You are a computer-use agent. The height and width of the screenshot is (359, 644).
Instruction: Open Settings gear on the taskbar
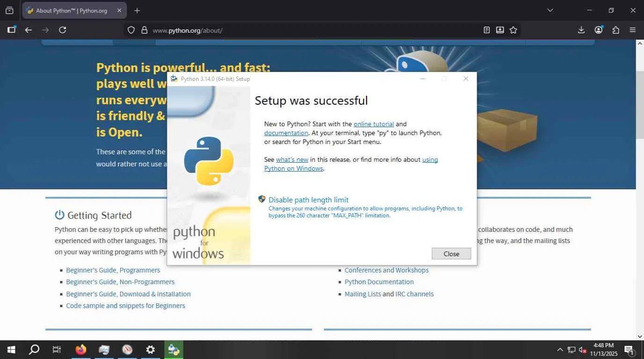(x=150, y=350)
